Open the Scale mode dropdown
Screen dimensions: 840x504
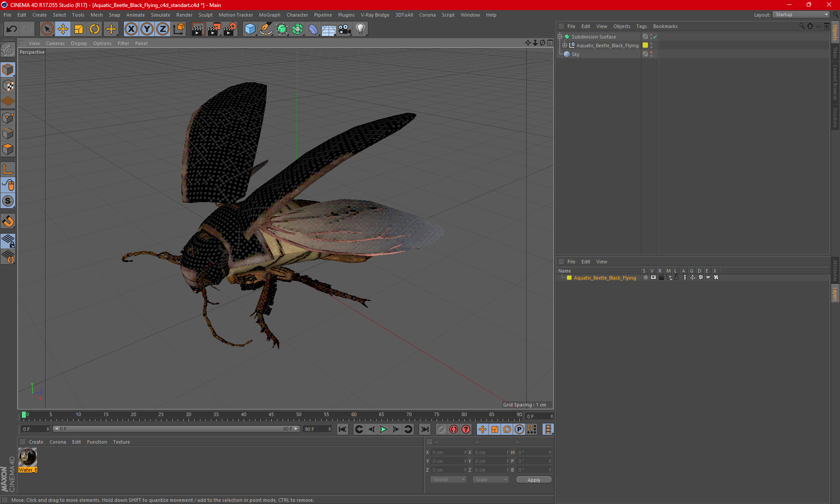(x=491, y=479)
